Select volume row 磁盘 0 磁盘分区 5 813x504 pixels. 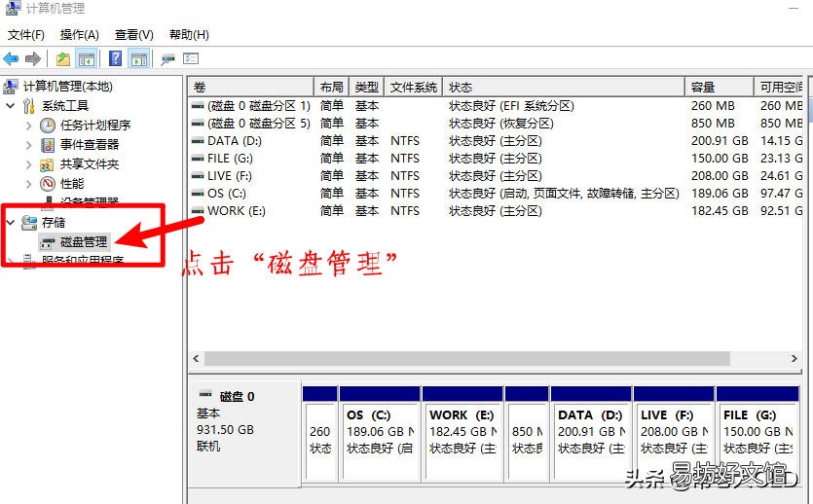496,124
